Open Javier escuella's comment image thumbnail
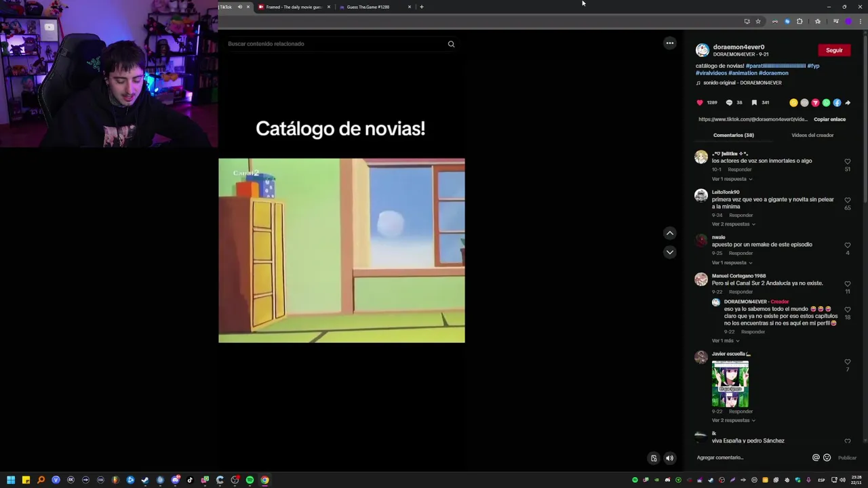 (x=730, y=384)
